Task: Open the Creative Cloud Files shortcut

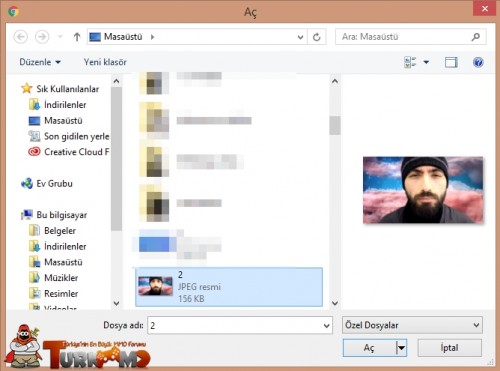Action: (x=69, y=152)
